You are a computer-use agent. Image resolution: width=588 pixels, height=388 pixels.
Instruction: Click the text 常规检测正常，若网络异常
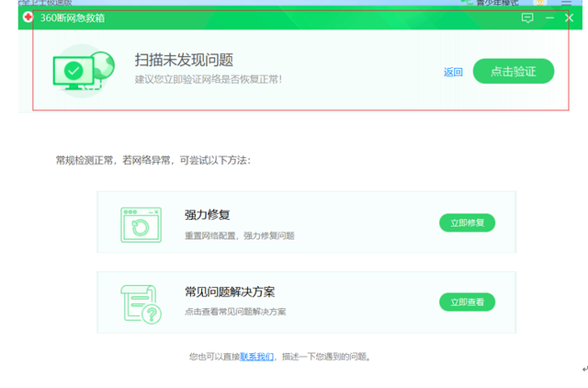[113, 161]
